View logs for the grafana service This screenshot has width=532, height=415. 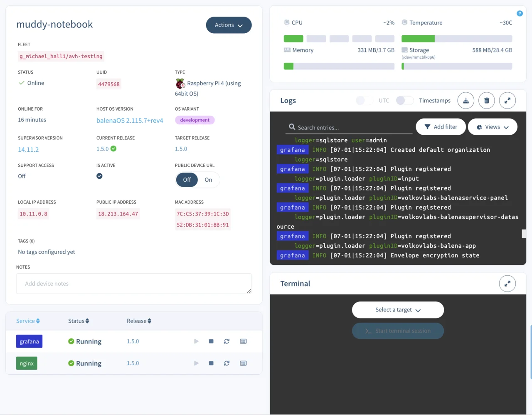tap(243, 341)
